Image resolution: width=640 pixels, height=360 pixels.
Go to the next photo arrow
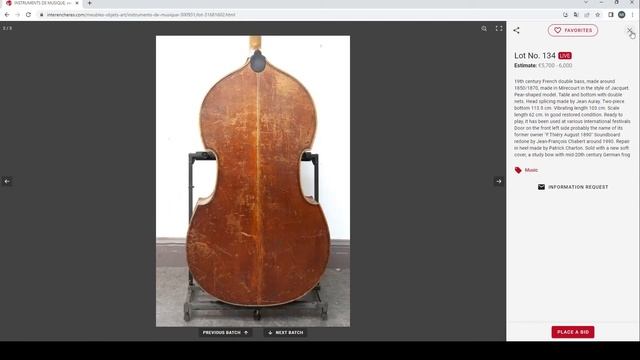pos(499,181)
